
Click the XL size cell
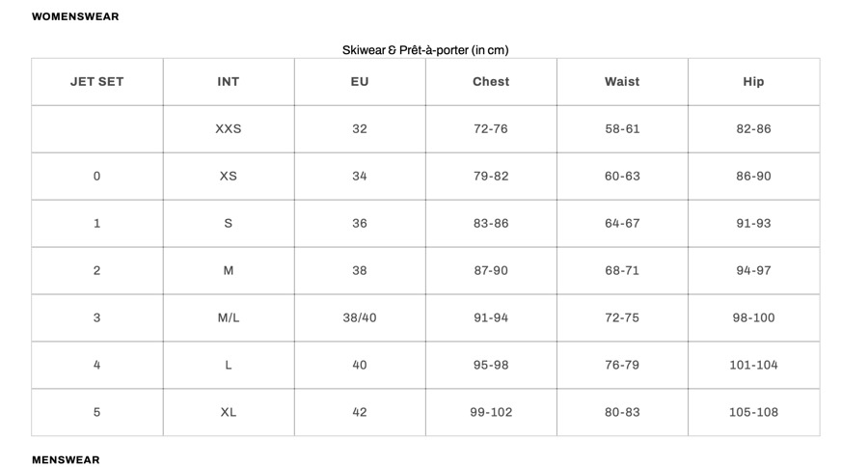click(229, 413)
